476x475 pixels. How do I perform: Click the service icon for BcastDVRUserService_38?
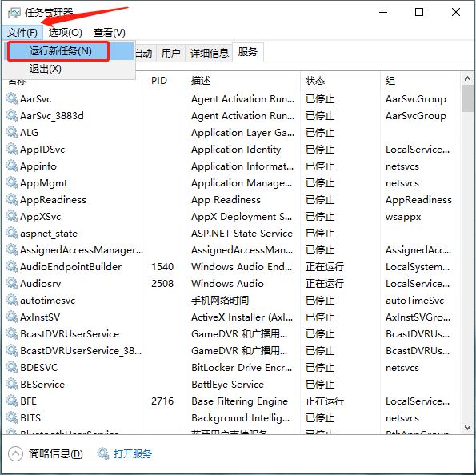(12, 350)
